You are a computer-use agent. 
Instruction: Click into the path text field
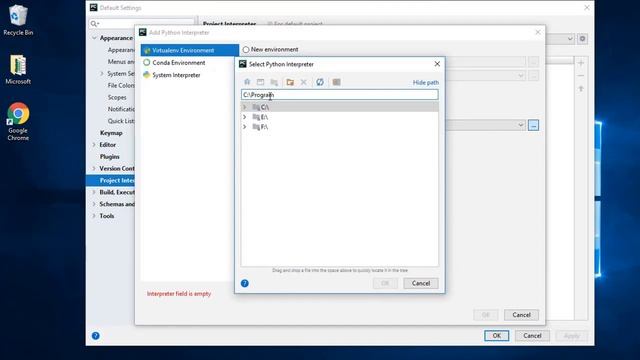click(340, 95)
